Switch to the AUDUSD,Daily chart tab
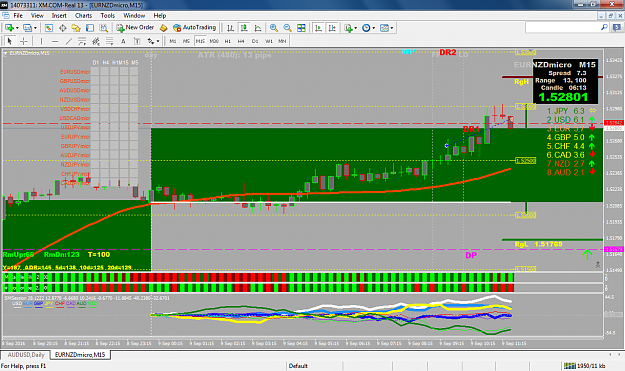The image size is (625, 371). tap(26, 355)
